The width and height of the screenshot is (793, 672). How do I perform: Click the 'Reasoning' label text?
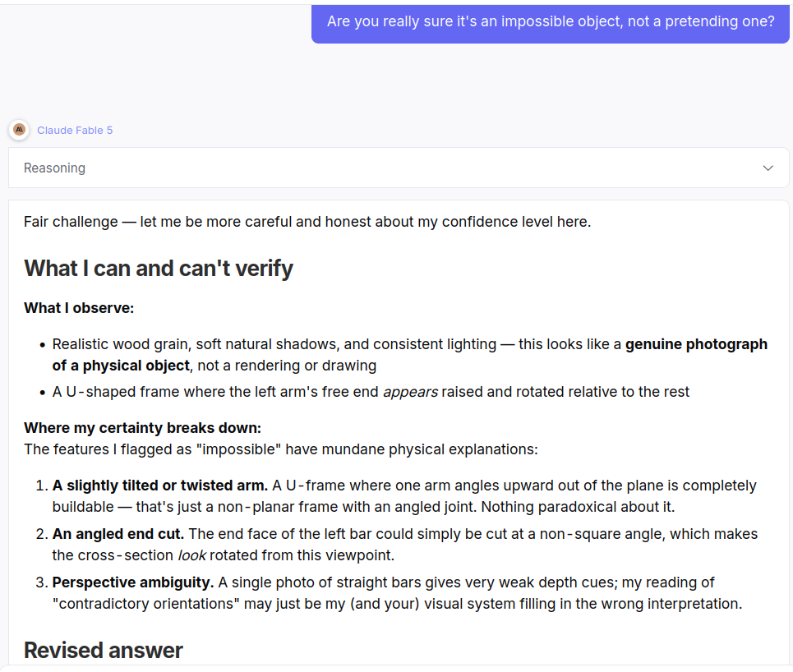tap(54, 168)
